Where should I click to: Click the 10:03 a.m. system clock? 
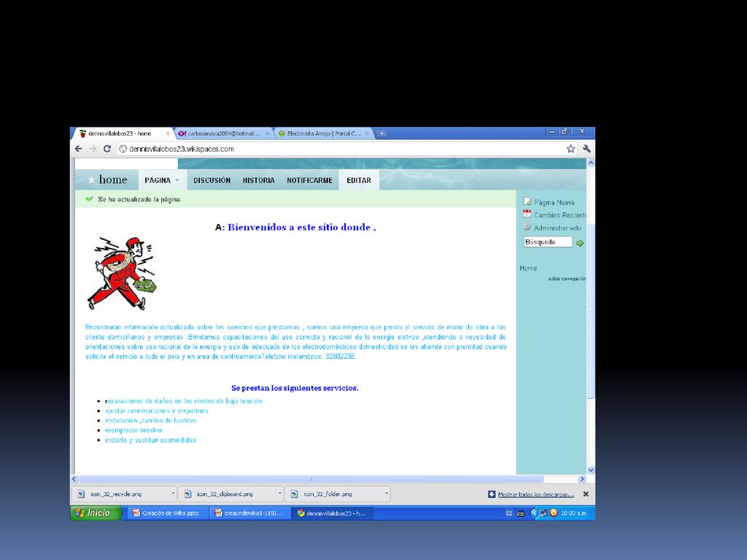(574, 513)
